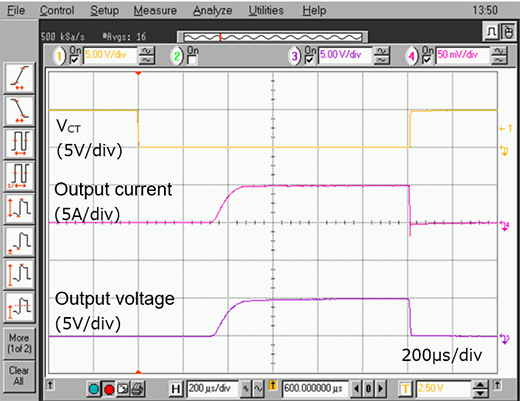The height and width of the screenshot is (401, 520).
Task: Click the up arrow at bottom left corner
Action: 50,385
